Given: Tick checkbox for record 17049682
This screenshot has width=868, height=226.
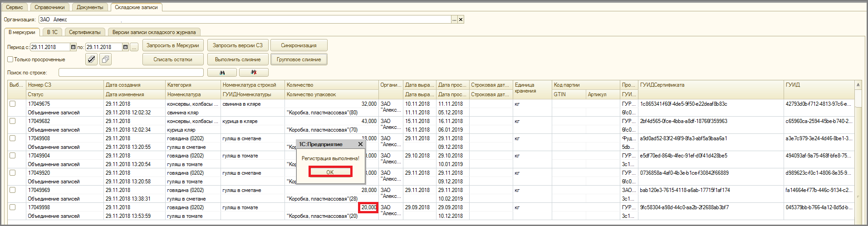Looking at the screenshot, I should (x=13, y=121).
